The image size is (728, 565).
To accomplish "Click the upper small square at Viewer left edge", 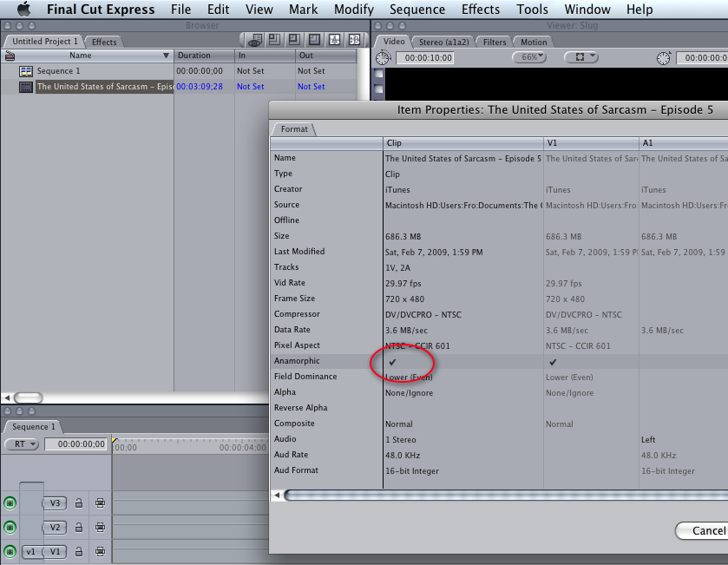I will [x=379, y=74].
